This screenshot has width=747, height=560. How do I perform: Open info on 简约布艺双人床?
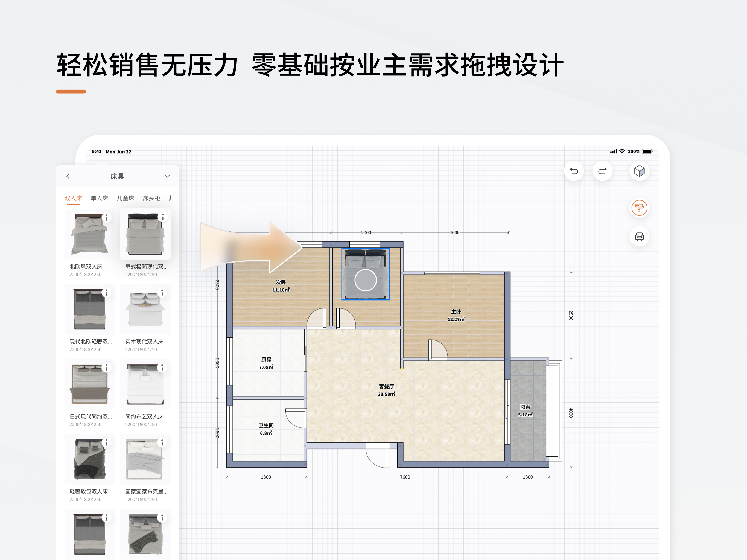[x=162, y=367]
